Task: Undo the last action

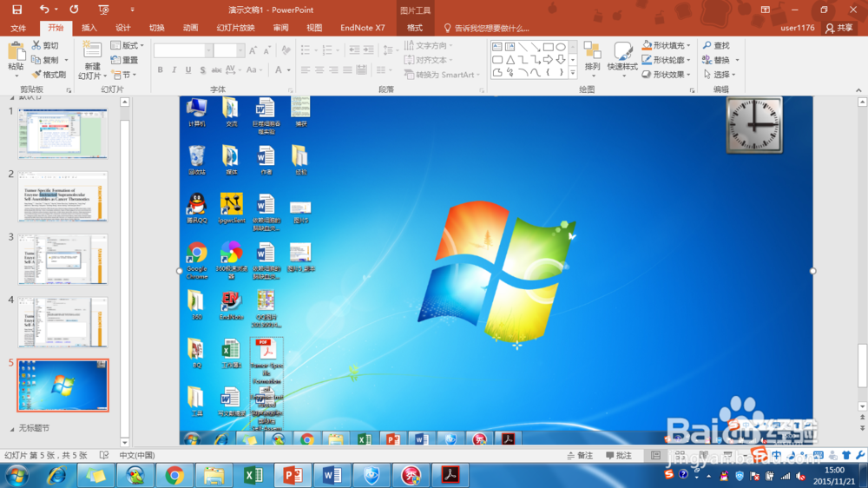Action: coord(44,10)
